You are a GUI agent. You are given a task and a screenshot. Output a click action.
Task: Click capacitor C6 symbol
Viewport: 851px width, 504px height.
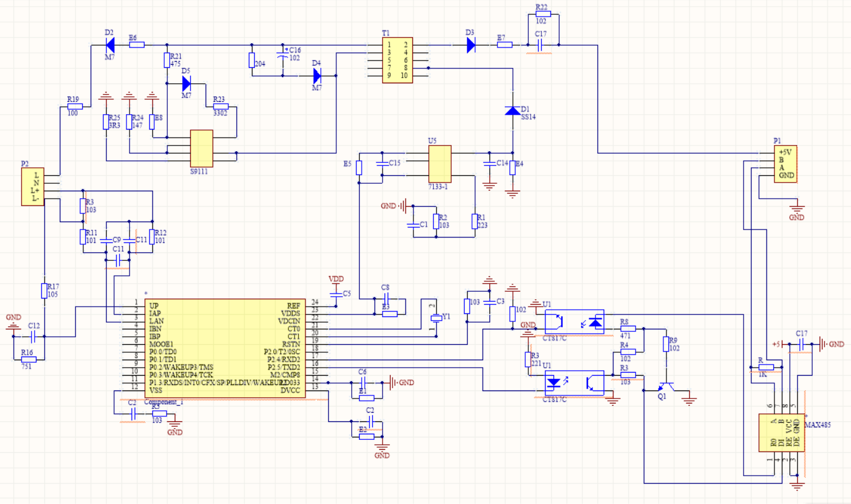tap(363, 382)
